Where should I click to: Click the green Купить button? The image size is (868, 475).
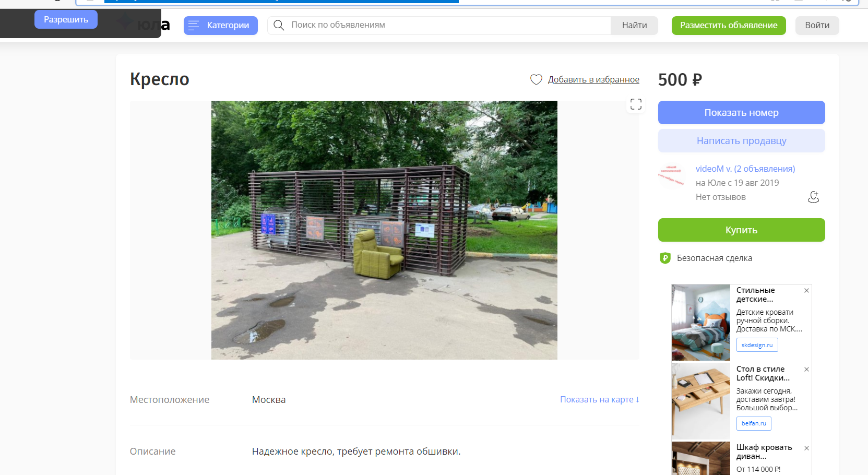[x=741, y=230]
